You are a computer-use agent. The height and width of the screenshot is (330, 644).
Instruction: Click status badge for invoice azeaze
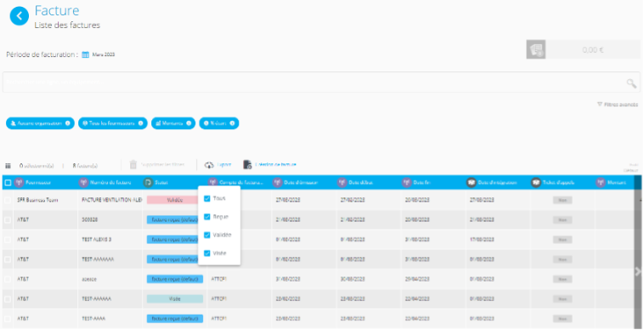click(x=175, y=279)
